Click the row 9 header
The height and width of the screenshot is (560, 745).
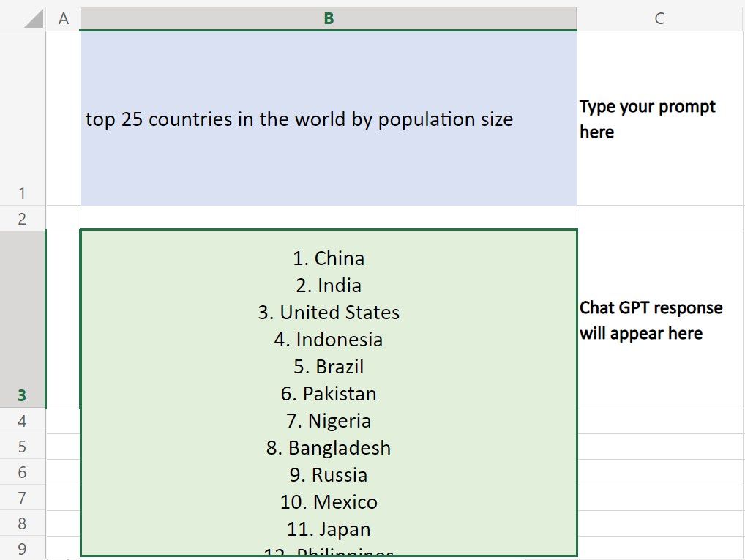23,548
